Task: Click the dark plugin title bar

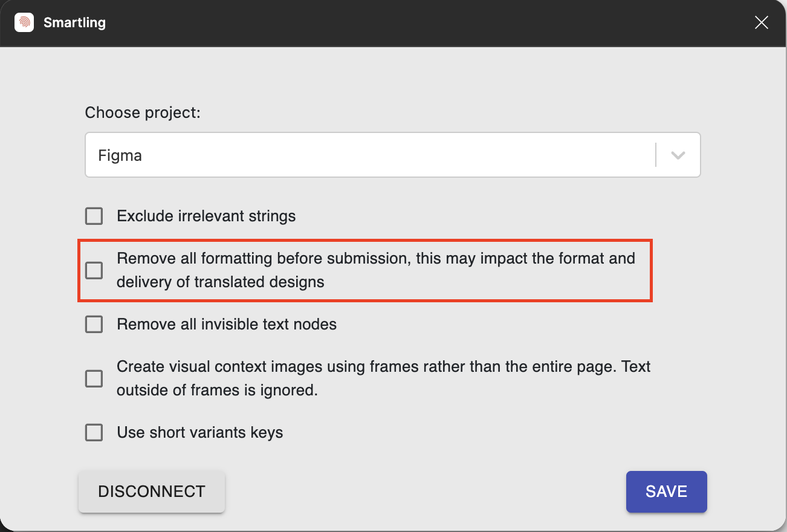Action: tap(393, 22)
